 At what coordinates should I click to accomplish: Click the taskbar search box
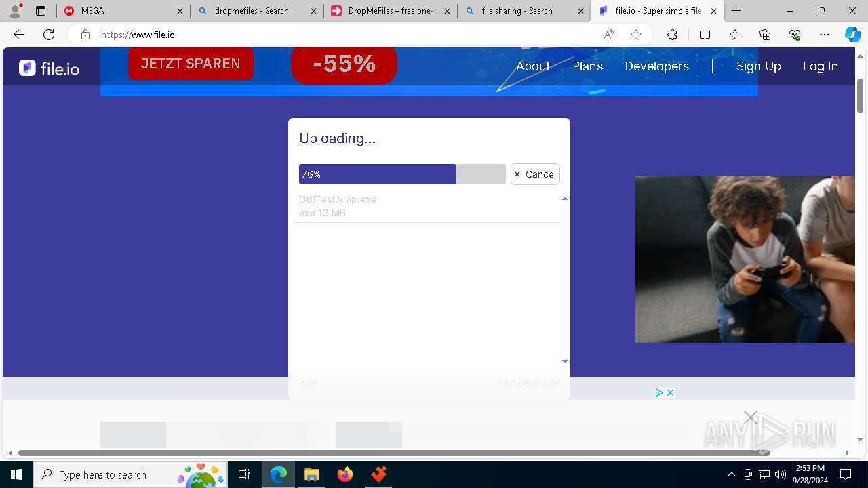click(130, 474)
